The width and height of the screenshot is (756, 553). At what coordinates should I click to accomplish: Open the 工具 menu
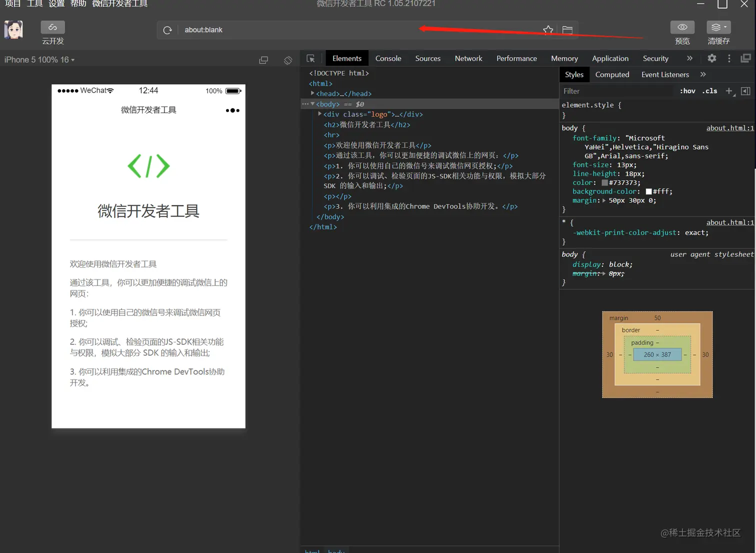pos(35,4)
